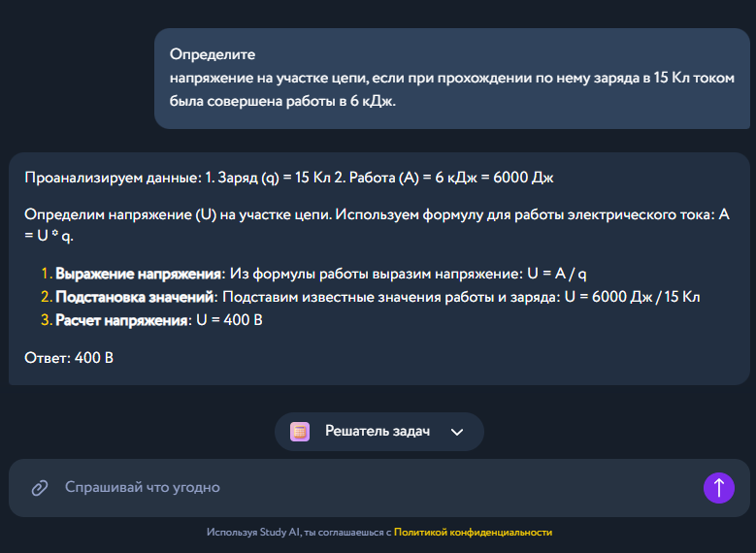756x553 pixels.
Task: Click the paperclip attach file icon
Action: pyautogui.click(x=40, y=487)
